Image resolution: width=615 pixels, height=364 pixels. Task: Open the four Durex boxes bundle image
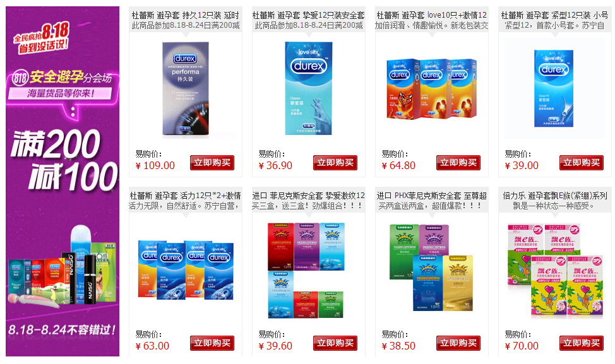[x=186, y=271]
